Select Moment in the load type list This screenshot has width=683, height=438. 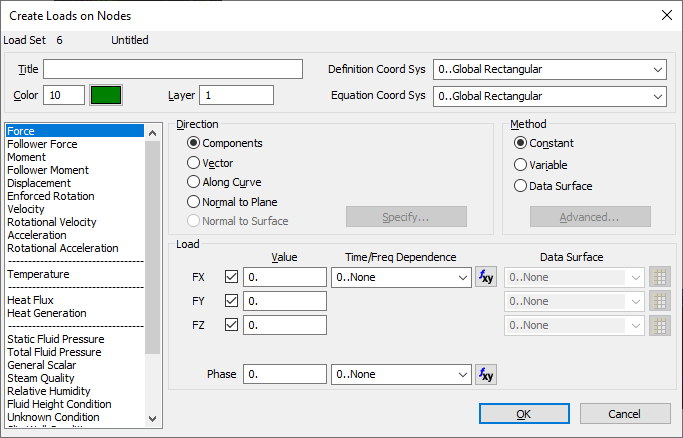pyautogui.click(x=27, y=158)
